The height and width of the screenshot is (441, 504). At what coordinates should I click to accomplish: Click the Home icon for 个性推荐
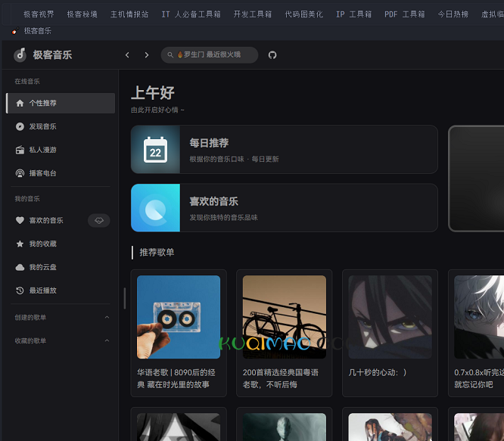pos(20,103)
